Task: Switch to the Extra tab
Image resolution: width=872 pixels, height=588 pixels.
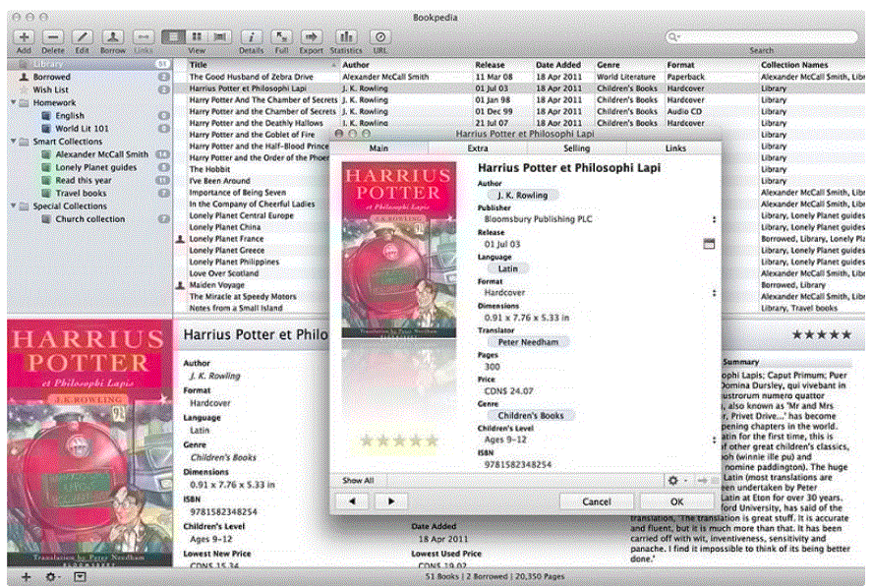Action: (477, 147)
